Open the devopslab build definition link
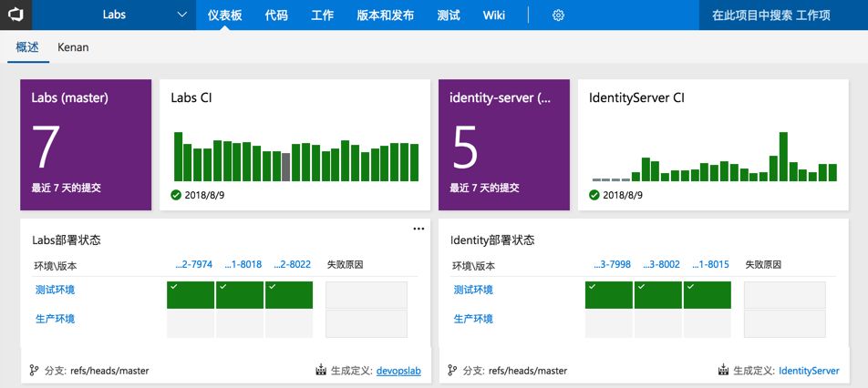 [398, 371]
